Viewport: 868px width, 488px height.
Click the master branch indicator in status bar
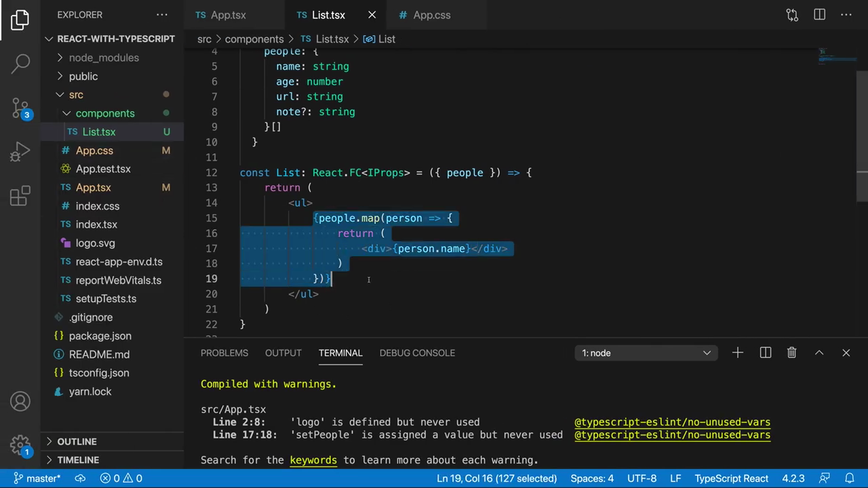38,479
